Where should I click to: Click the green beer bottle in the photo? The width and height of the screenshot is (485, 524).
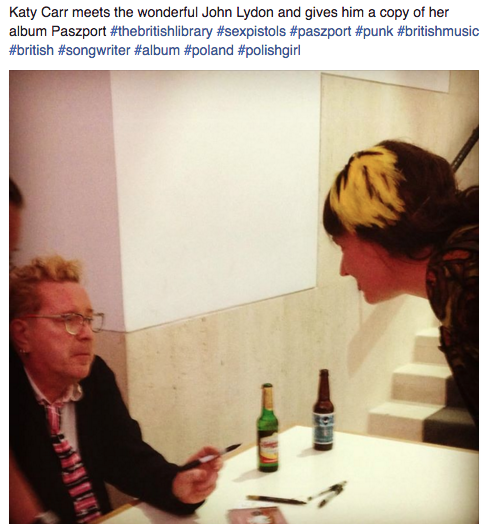click(267, 428)
